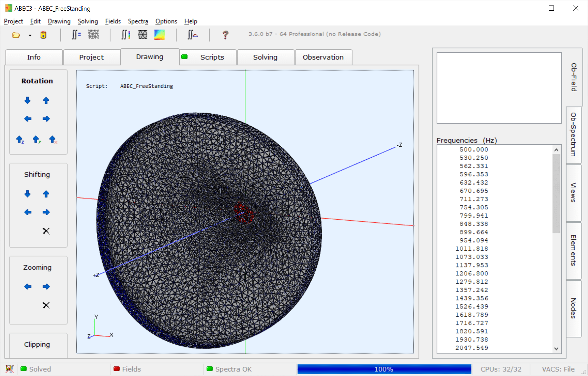Click the CPUs: 32/32 status entry
The width and height of the screenshot is (588, 376).
501,369
